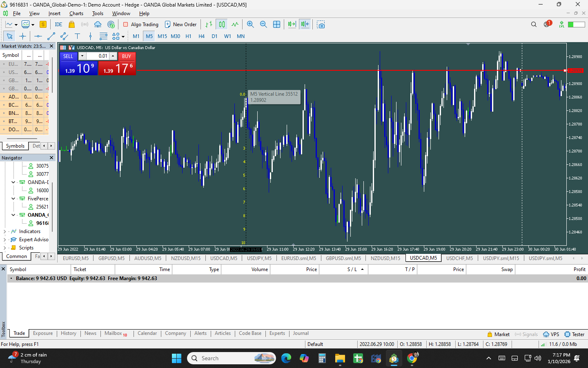Toggle chart auto scroll to latest bar
Screen dimensions: 588x368
pos(292,25)
